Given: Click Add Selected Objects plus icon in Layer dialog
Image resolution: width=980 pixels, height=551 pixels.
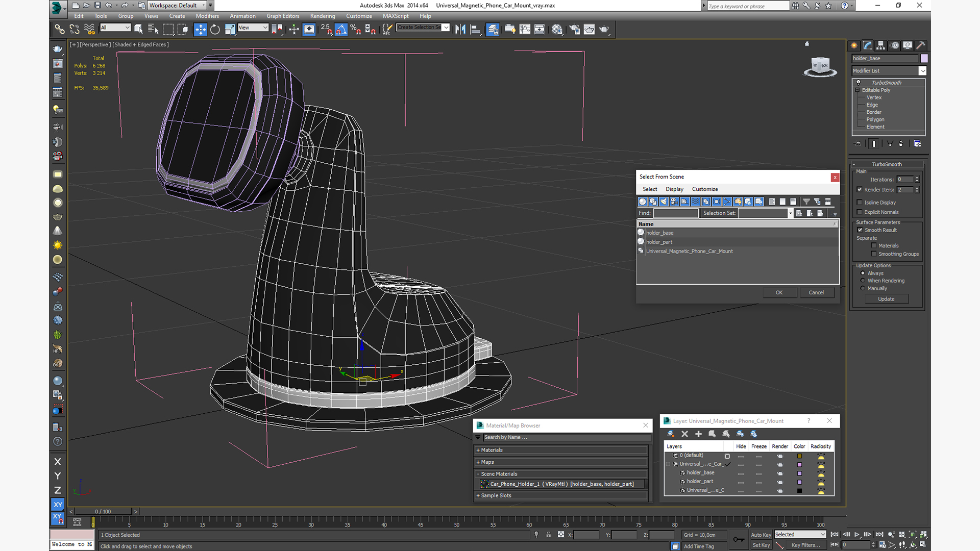Looking at the screenshot, I should pyautogui.click(x=698, y=434).
